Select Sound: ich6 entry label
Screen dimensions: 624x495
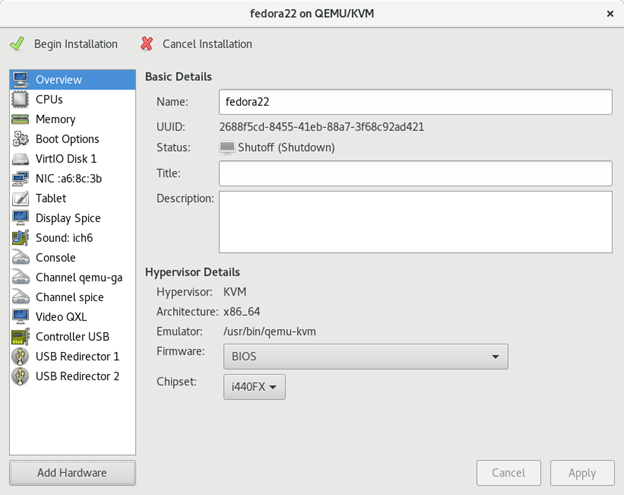[64, 238]
